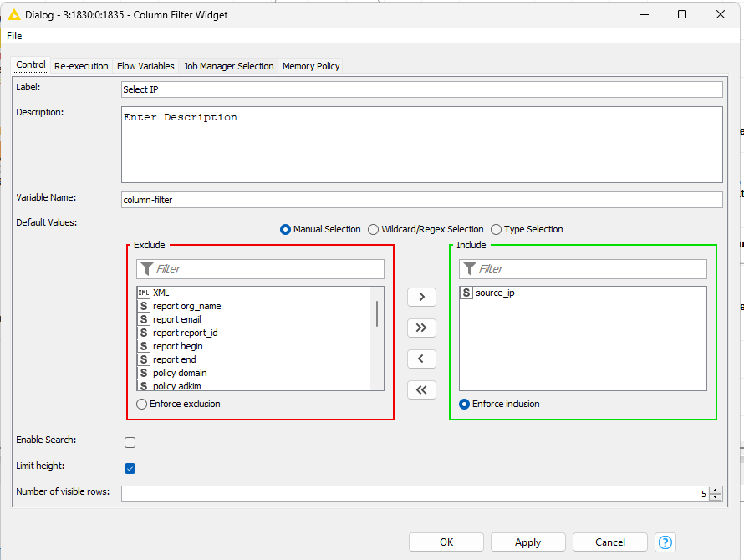The image size is (744, 560).
Task: Move selected column to Exclude with single left arrow
Action: [x=421, y=359]
